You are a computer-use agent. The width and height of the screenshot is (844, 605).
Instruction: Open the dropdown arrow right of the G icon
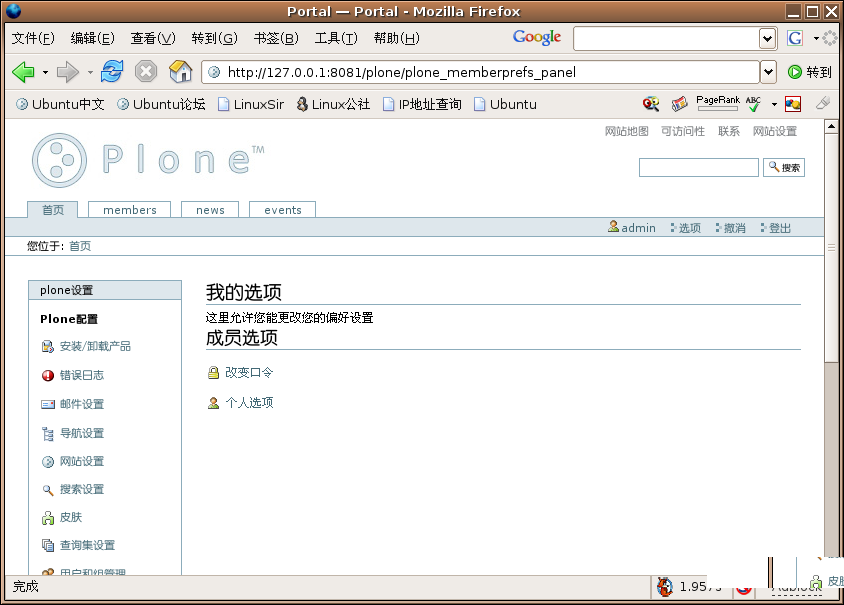pyautogui.click(x=817, y=38)
